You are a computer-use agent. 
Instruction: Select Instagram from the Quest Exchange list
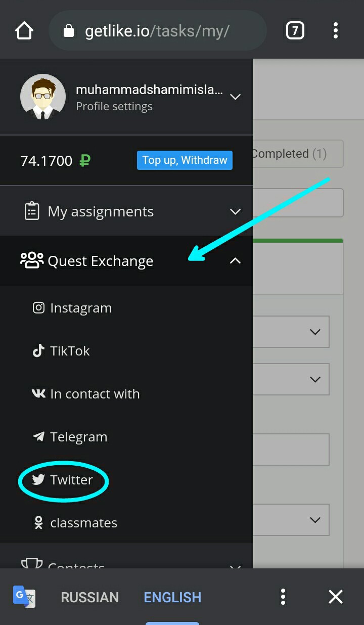80,308
